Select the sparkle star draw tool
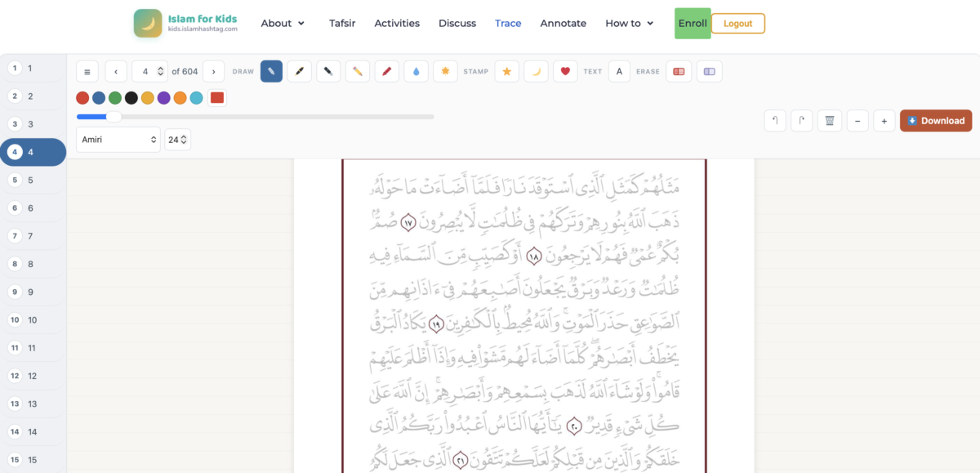Viewport: 980px width, 473px height. click(x=445, y=71)
